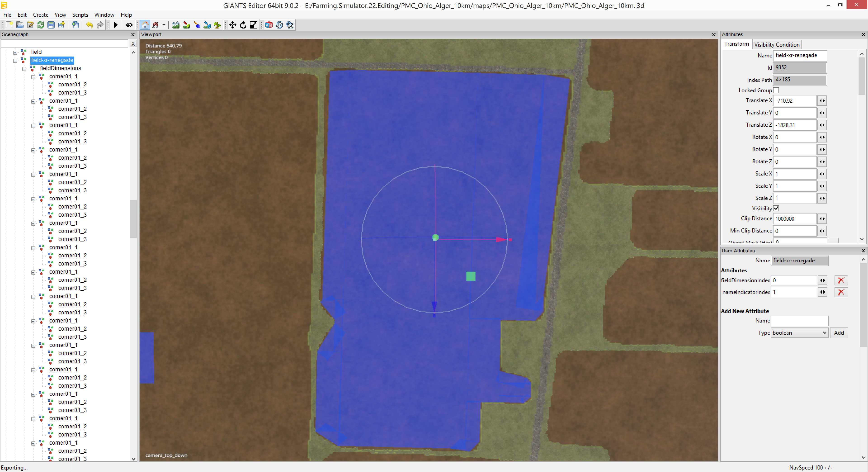Click the camera_top_down label in viewport

click(x=166, y=455)
